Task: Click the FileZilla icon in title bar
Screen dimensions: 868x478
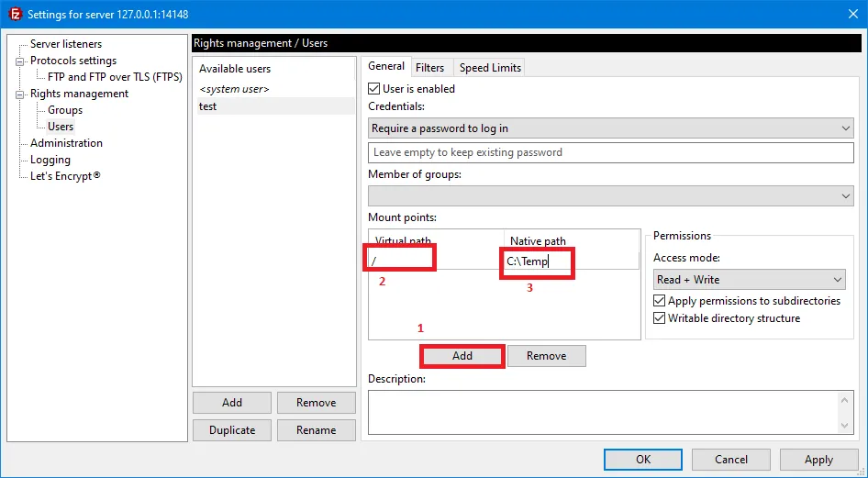Action: pyautogui.click(x=15, y=14)
